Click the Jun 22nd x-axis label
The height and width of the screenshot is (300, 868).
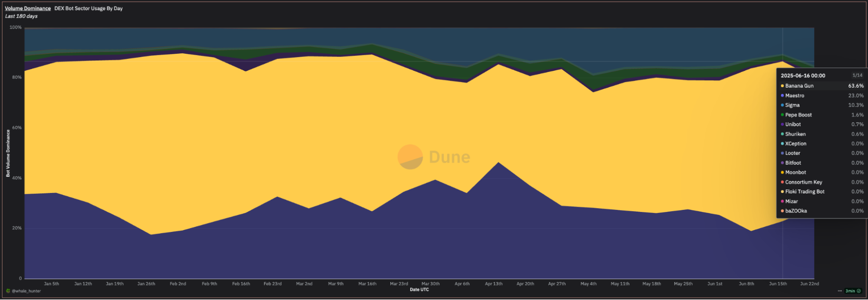[x=809, y=284]
